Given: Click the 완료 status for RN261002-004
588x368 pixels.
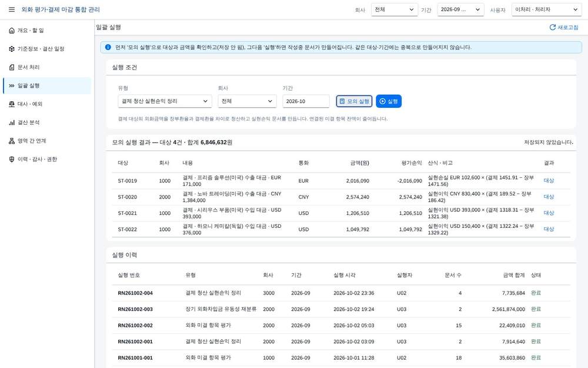Looking at the screenshot, I should [536, 293].
